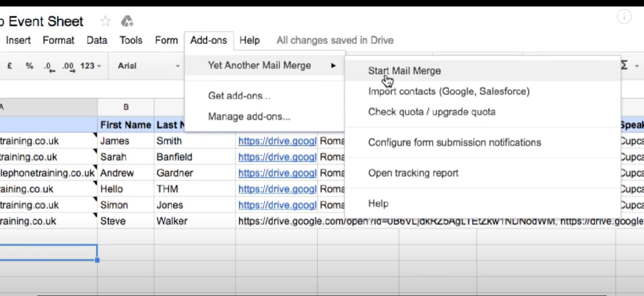Click Steve Walker's drive.google.com URL cell

click(439, 221)
